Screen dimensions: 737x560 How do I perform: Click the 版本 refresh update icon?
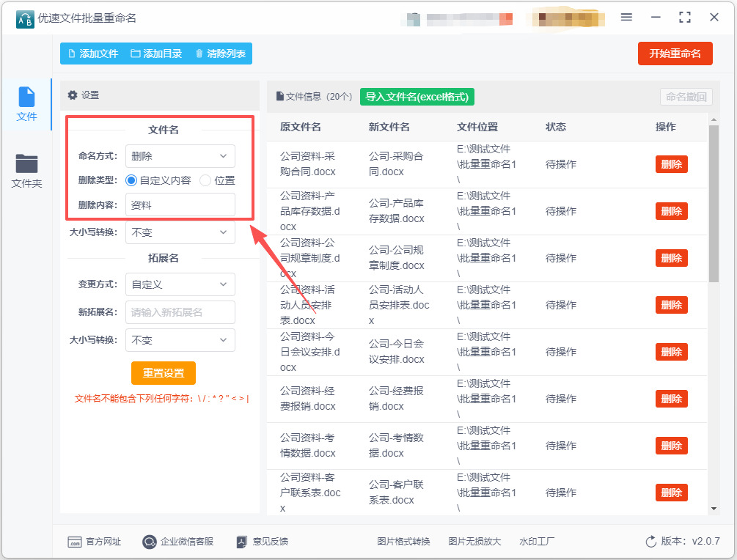coord(650,542)
